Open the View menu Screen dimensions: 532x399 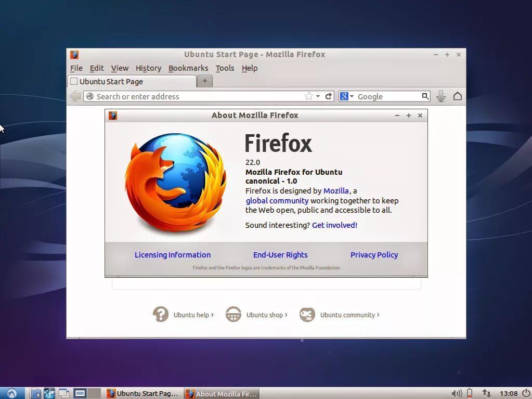(120, 68)
